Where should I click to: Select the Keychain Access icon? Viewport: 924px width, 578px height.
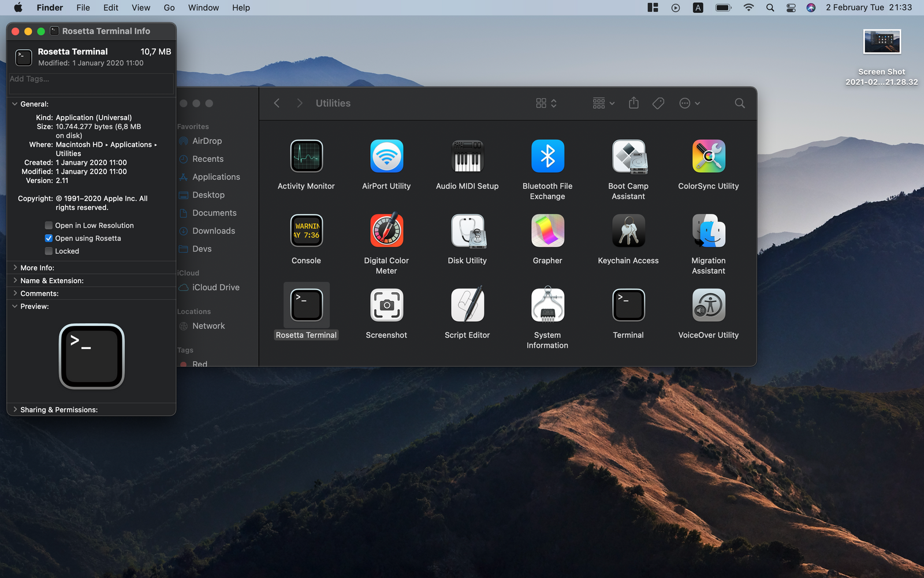click(628, 230)
